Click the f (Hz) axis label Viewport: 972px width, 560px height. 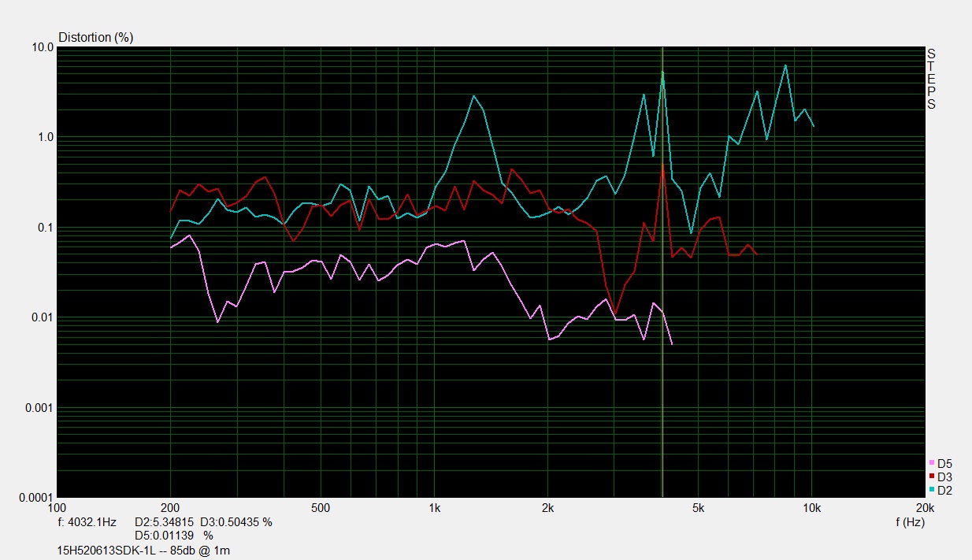pos(910,521)
